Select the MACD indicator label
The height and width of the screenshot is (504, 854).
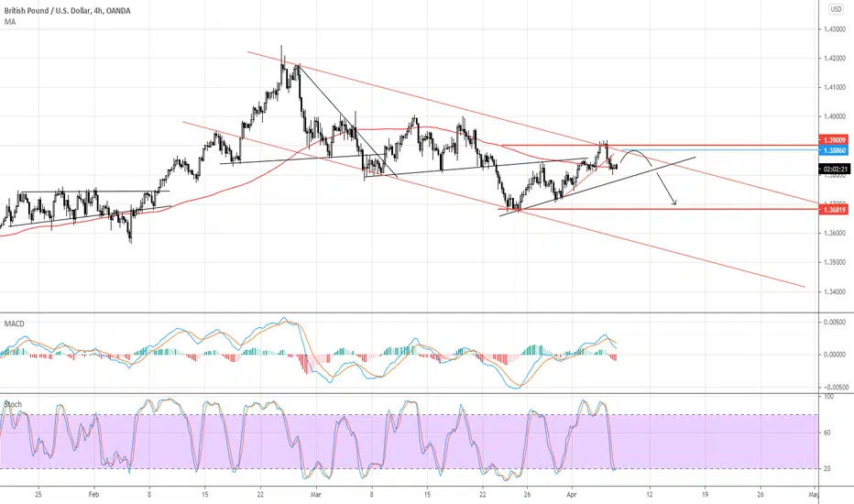(x=14, y=323)
